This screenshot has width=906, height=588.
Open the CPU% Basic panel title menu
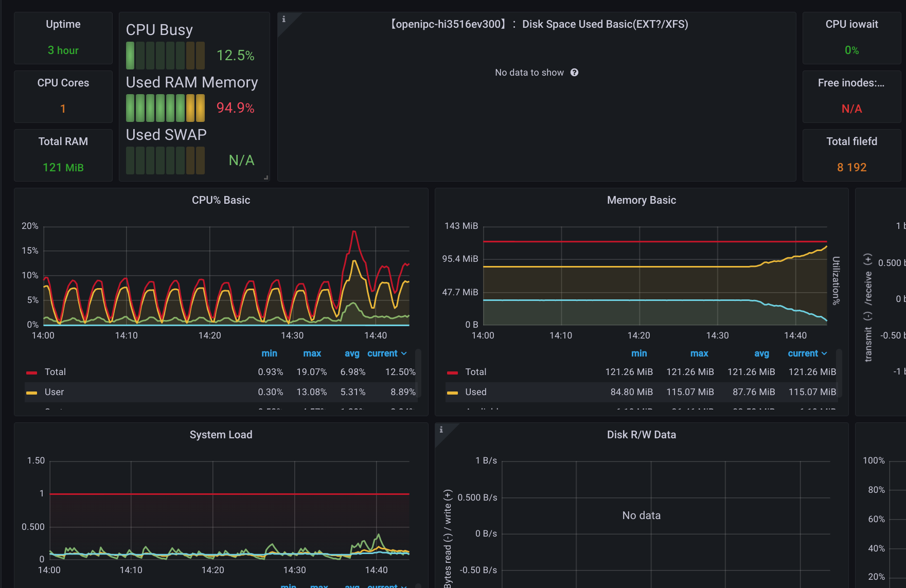click(221, 200)
